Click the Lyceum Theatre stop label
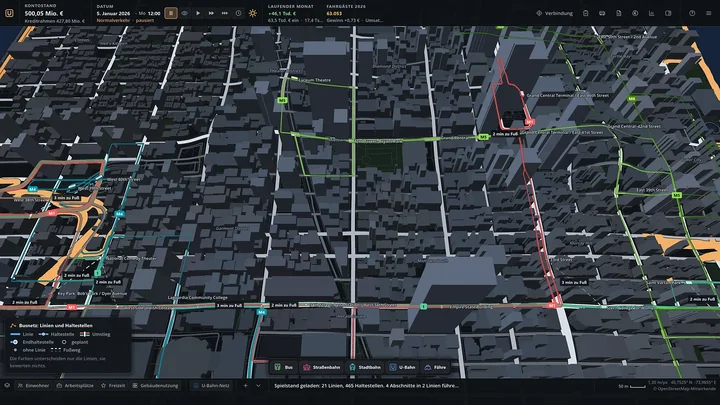 (x=315, y=80)
